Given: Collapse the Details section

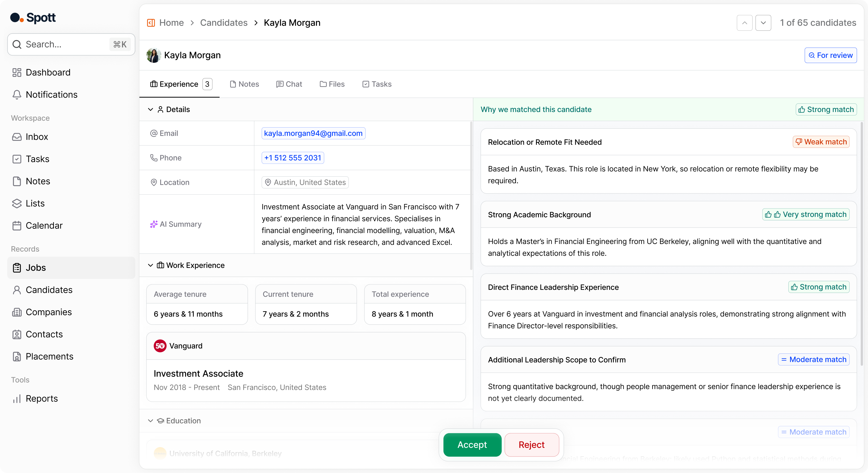Looking at the screenshot, I should click(150, 109).
